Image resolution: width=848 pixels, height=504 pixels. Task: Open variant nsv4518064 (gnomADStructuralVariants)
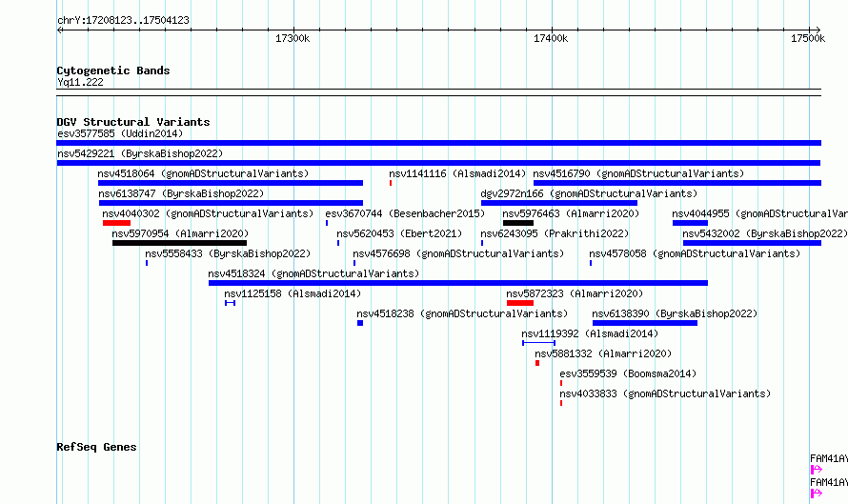(x=203, y=173)
